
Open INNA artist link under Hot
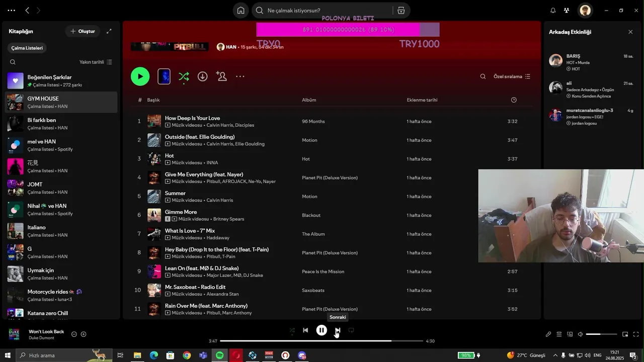point(212,163)
